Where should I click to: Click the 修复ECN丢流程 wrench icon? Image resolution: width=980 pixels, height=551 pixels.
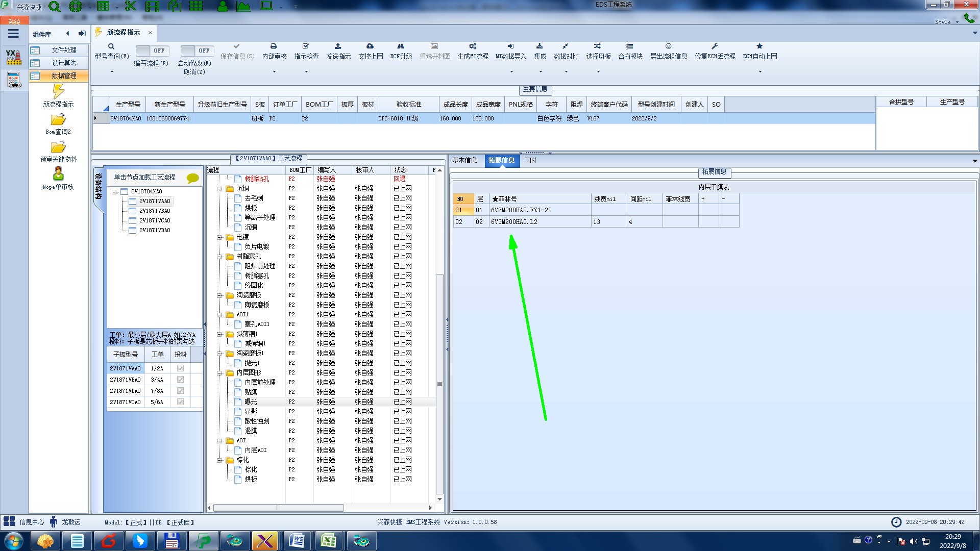[x=715, y=46]
